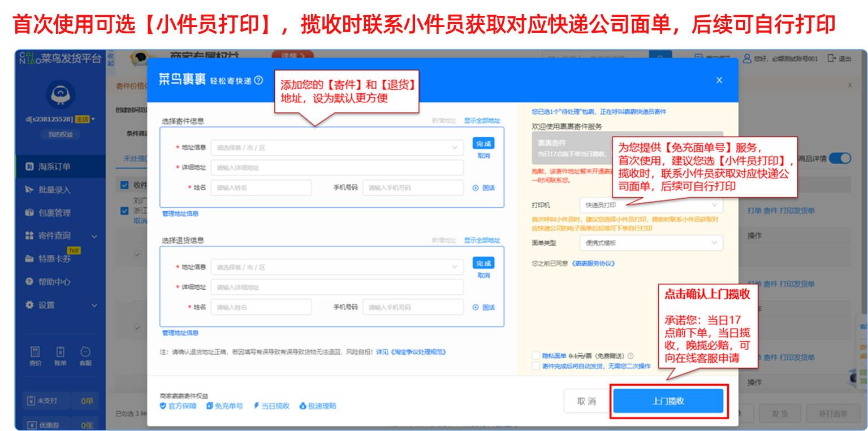The image size is (868, 431).
Task: Uncheck the 收件 header checkbox
Action: (124, 185)
